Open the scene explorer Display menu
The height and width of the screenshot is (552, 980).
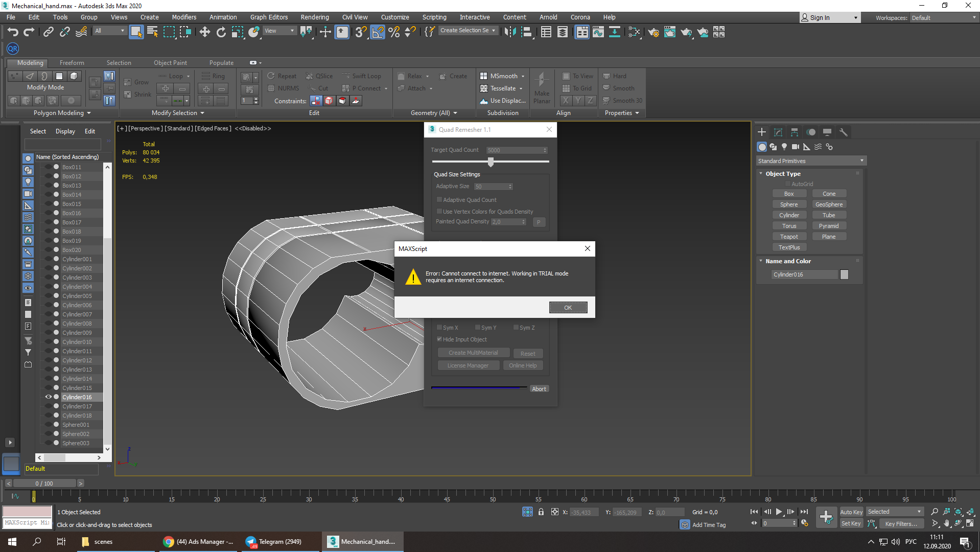[65, 131]
